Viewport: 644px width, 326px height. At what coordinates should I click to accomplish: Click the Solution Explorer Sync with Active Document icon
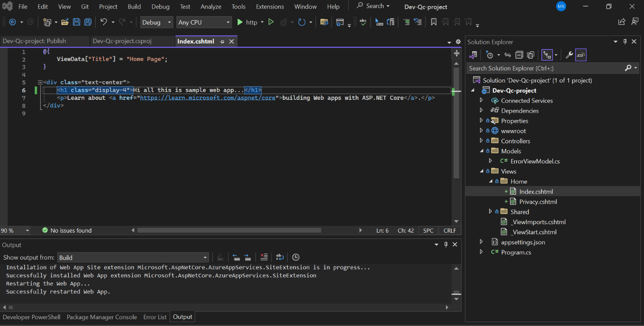508,55
